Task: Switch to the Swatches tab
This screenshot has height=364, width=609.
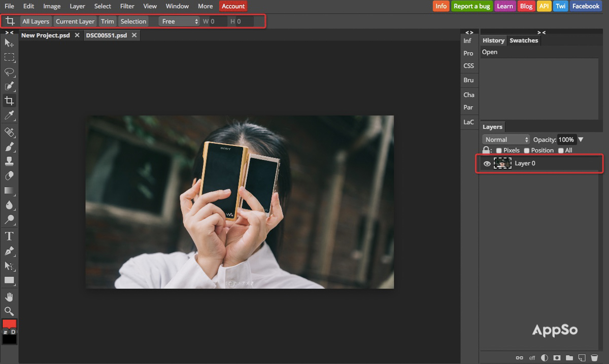Action: tap(523, 41)
